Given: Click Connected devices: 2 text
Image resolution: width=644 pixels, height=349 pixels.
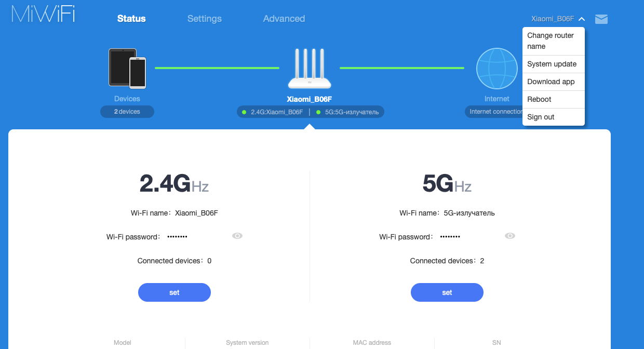Looking at the screenshot, I should [447, 261].
